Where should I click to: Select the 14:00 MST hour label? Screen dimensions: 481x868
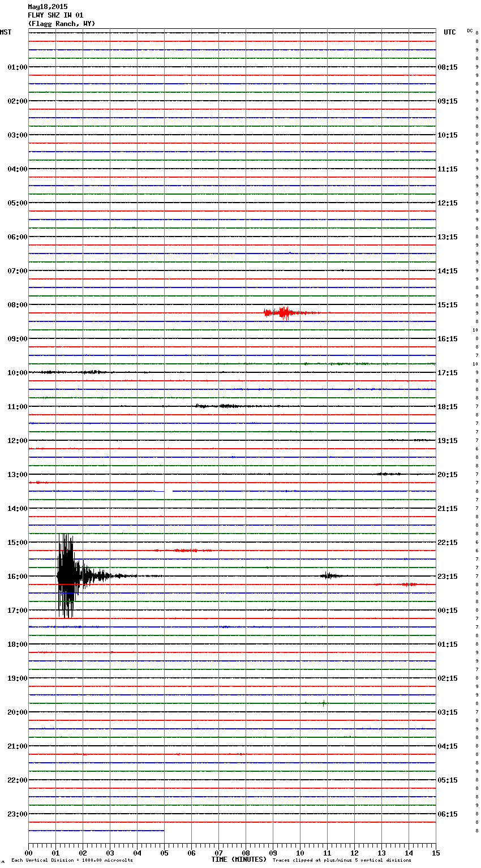(x=17, y=509)
